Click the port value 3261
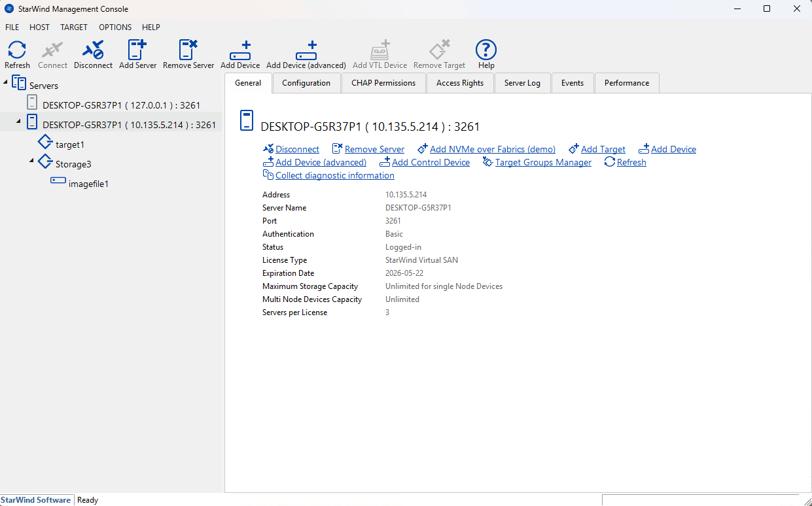Screen dimensions: 812x506 coord(393,221)
